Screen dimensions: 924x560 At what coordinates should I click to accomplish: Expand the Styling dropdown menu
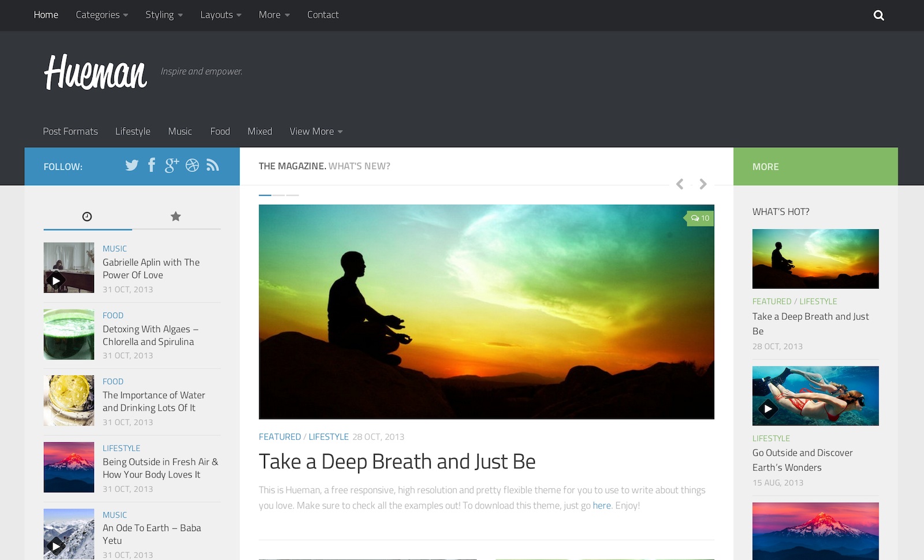coord(163,15)
